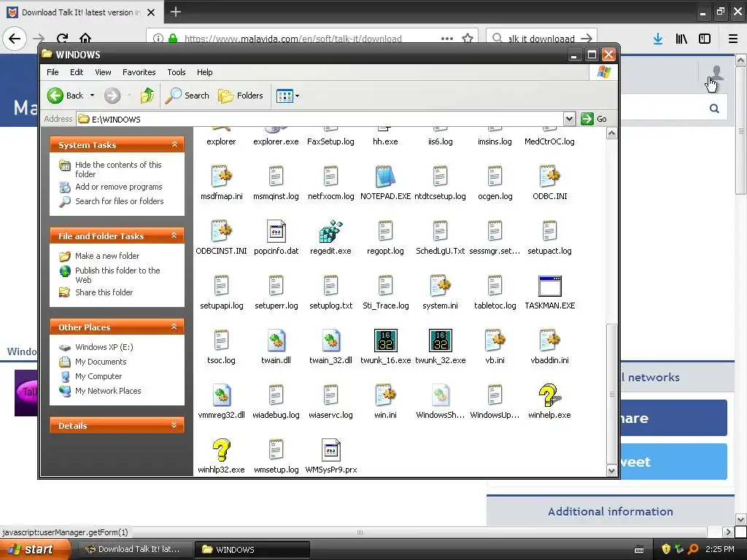Click Hide the contents of this folder

coord(118,169)
